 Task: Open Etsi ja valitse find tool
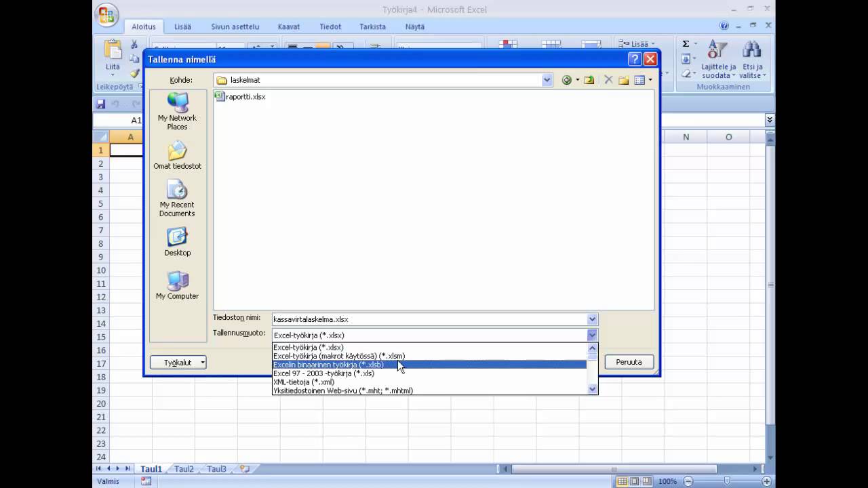pos(752,60)
